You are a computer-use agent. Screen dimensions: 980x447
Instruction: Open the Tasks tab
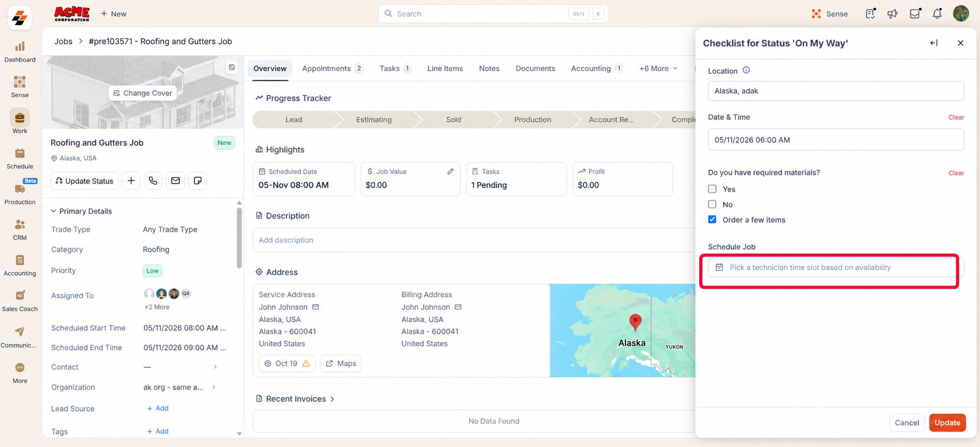(x=395, y=69)
